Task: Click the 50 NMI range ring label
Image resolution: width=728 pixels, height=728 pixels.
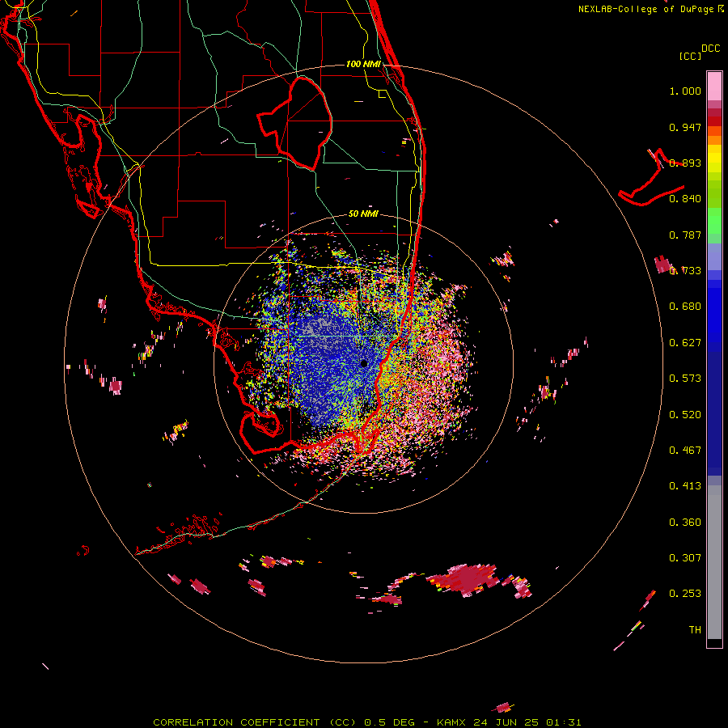Action: [x=363, y=214]
